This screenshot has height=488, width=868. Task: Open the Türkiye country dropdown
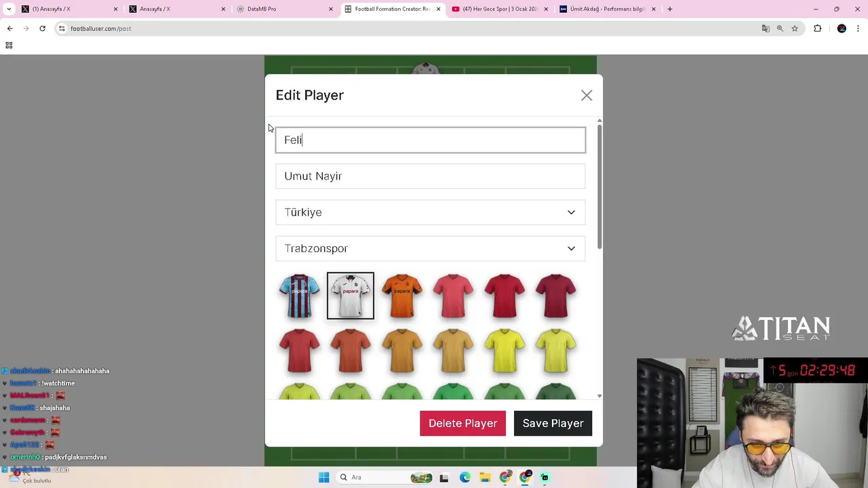click(431, 212)
